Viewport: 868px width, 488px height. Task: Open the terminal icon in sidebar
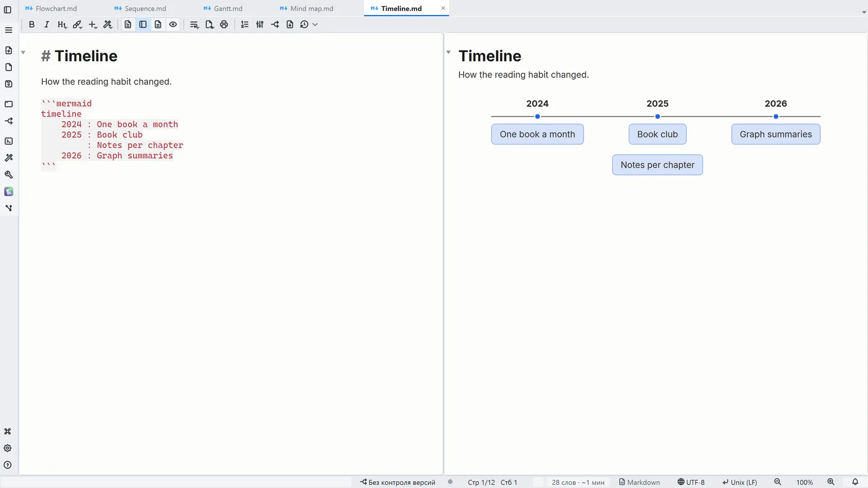(x=9, y=141)
